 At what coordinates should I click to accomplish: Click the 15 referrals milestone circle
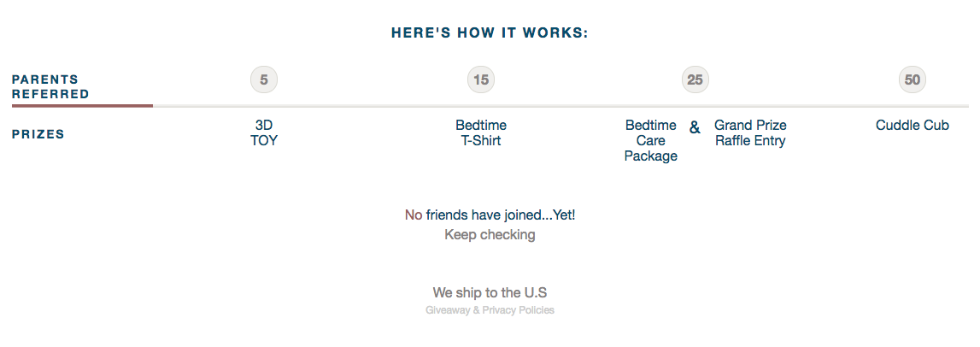click(481, 80)
